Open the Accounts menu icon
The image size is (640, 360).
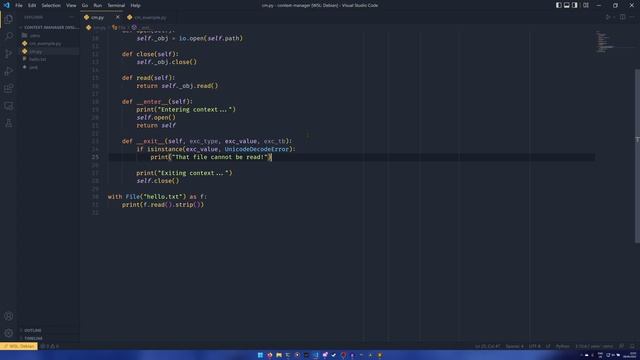coord(9,316)
